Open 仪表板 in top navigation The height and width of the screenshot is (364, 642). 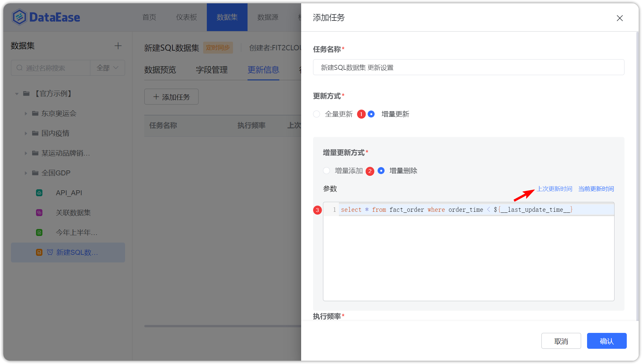pos(186,17)
